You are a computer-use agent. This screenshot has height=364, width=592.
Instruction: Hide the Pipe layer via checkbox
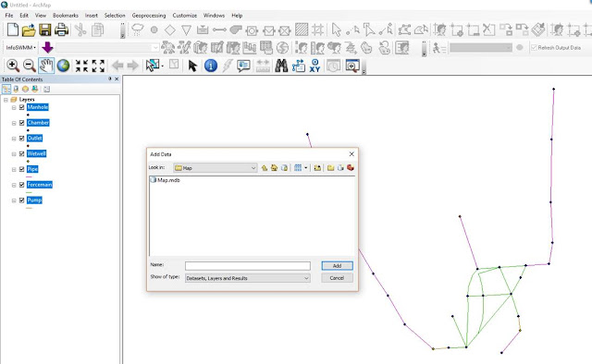(22, 169)
